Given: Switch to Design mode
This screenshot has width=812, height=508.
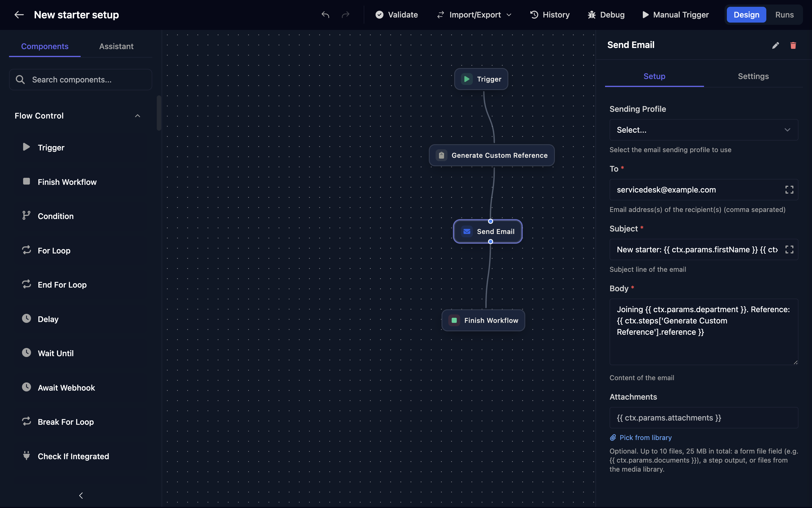Looking at the screenshot, I should 746,15.
